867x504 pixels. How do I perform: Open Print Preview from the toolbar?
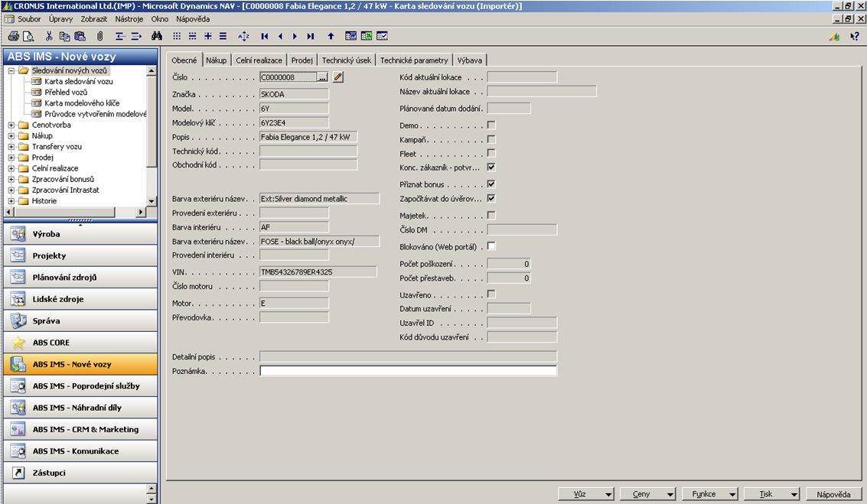point(28,37)
